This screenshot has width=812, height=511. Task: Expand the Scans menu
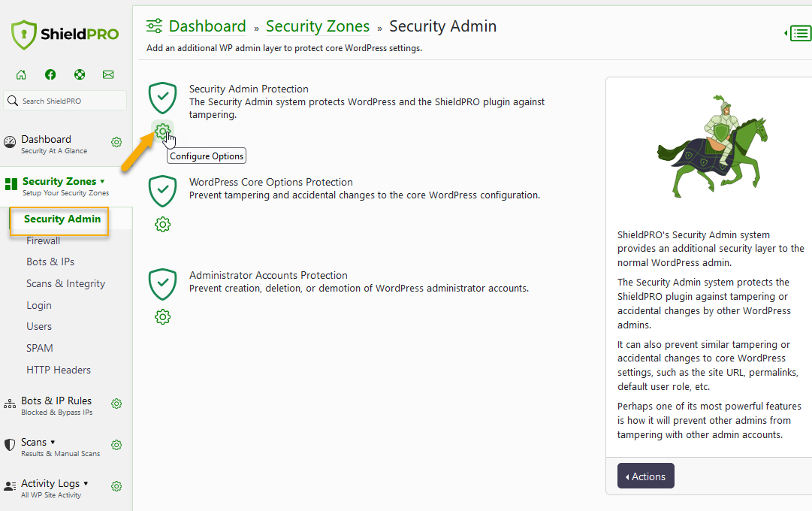click(38, 442)
